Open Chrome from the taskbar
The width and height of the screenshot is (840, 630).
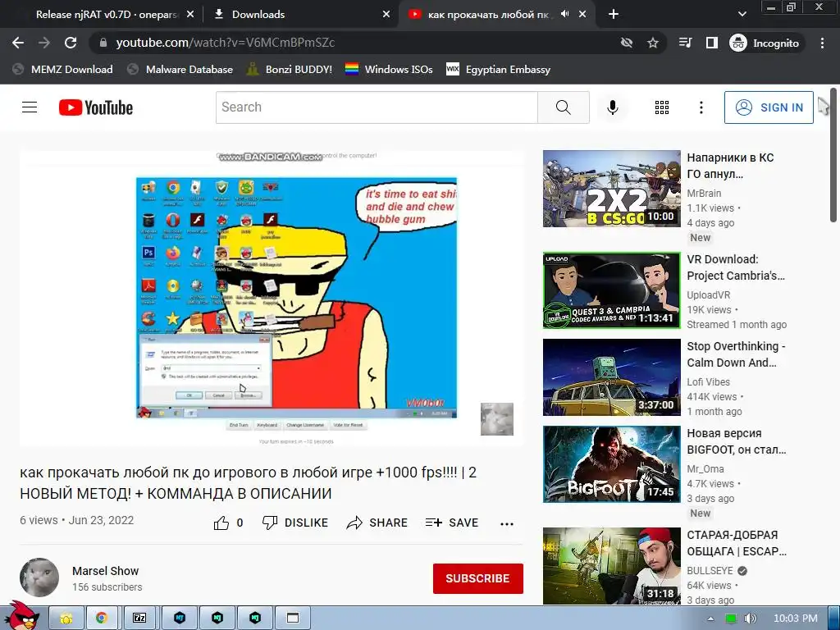coord(101,619)
